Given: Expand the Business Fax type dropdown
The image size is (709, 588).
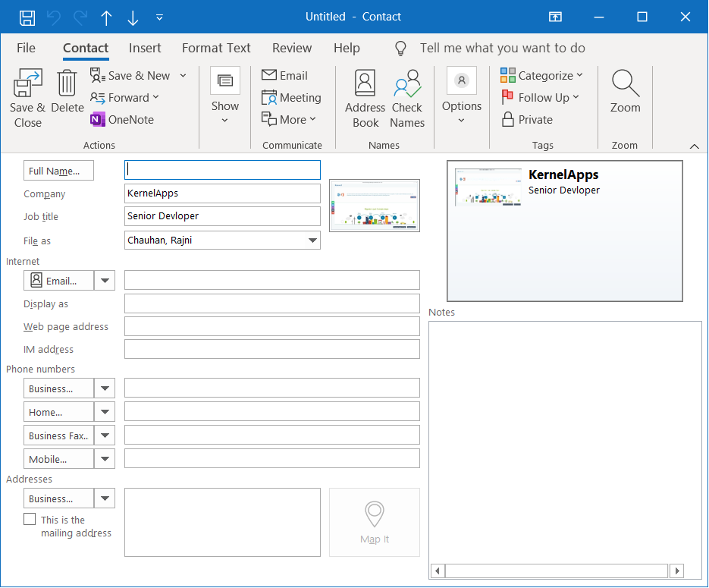Looking at the screenshot, I should (x=105, y=435).
